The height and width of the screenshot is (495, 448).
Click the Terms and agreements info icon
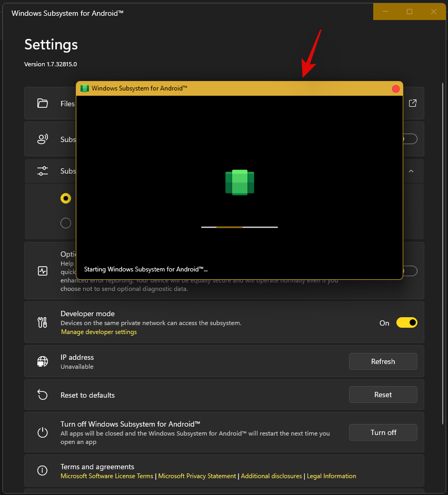pyautogui.click(x=43, y=470)
